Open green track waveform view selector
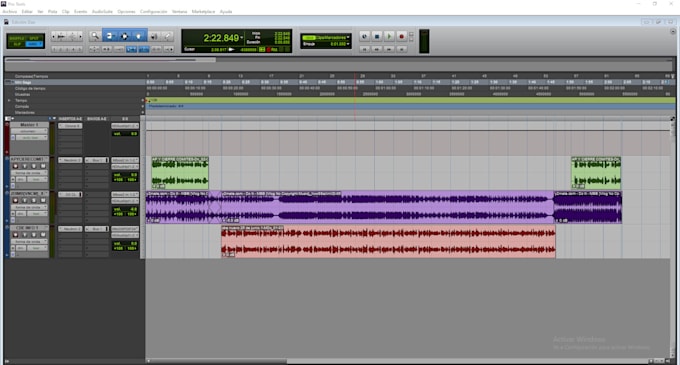Screen dimensions: 680x365 (29, 173)
